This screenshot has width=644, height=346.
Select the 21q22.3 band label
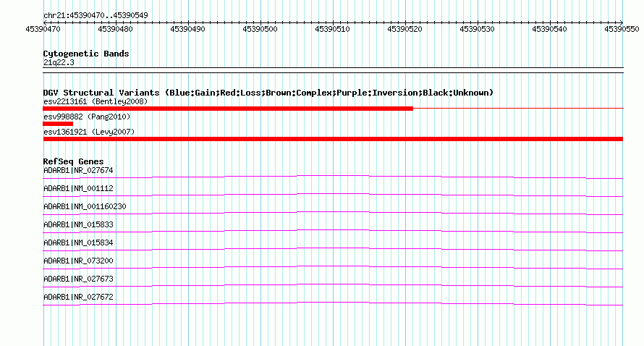(59, 62)
